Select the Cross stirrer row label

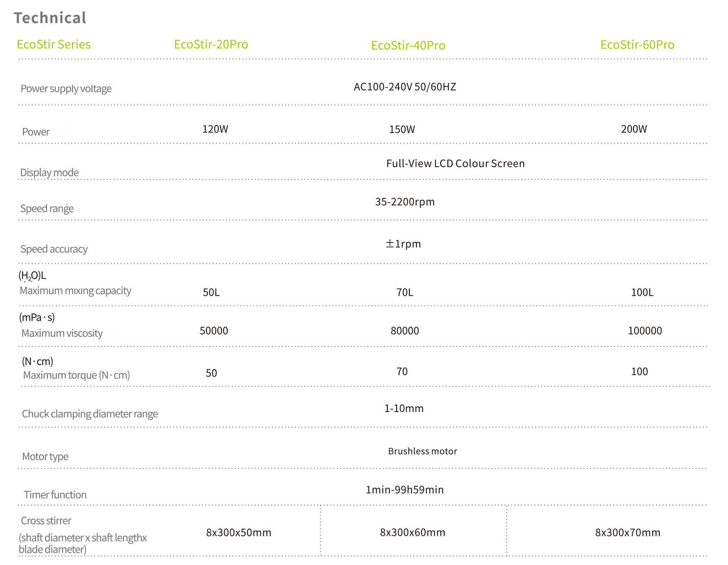pyautogui.click(x=46, y=521)
